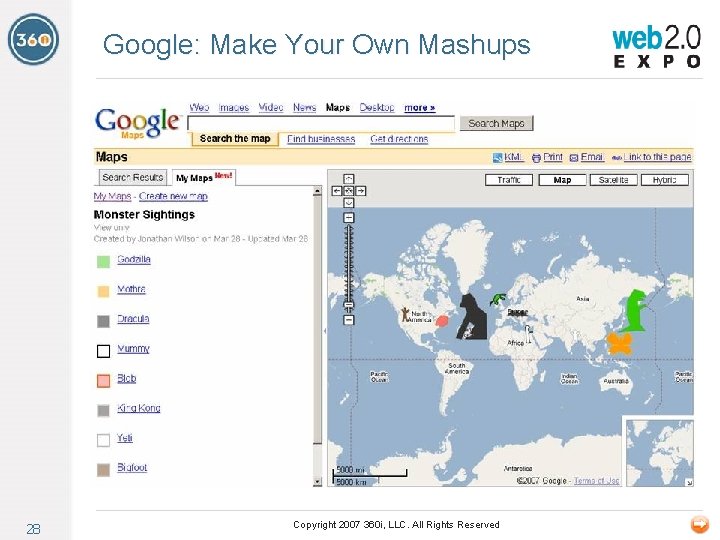Click the KML icon link

(x=508, y=157)
